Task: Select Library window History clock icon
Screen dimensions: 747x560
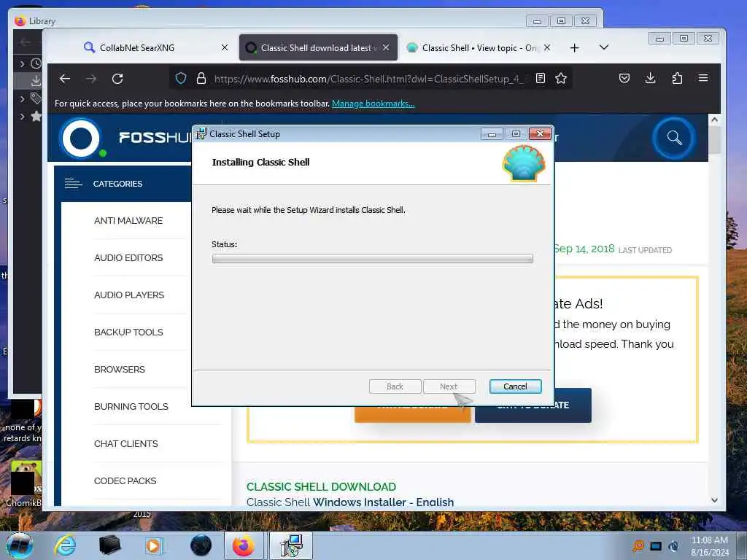Action: pos(36,63)
